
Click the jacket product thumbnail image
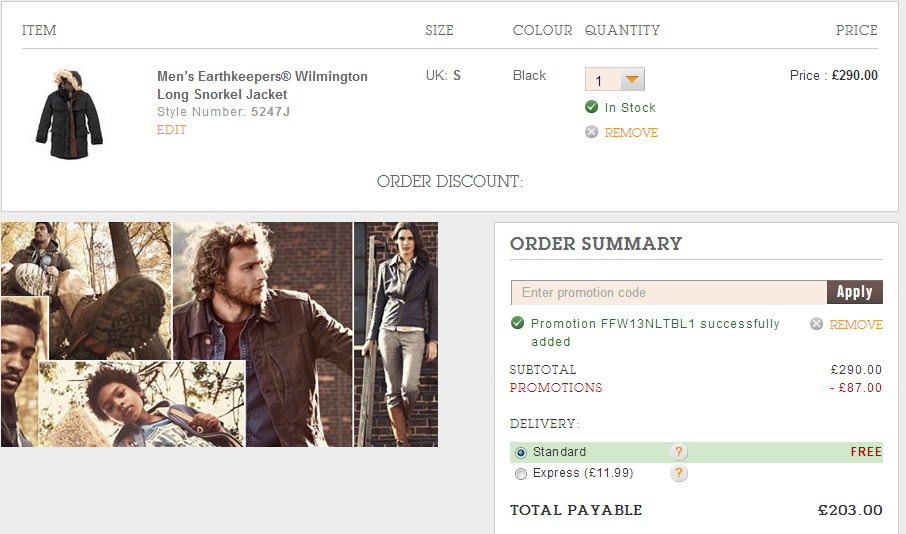point(69,112)
